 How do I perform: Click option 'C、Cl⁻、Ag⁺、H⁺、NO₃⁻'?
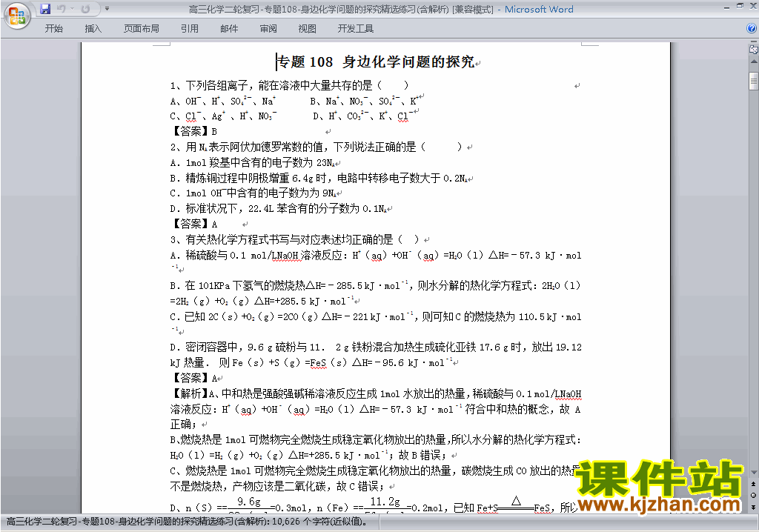click(x=223, y=116)
